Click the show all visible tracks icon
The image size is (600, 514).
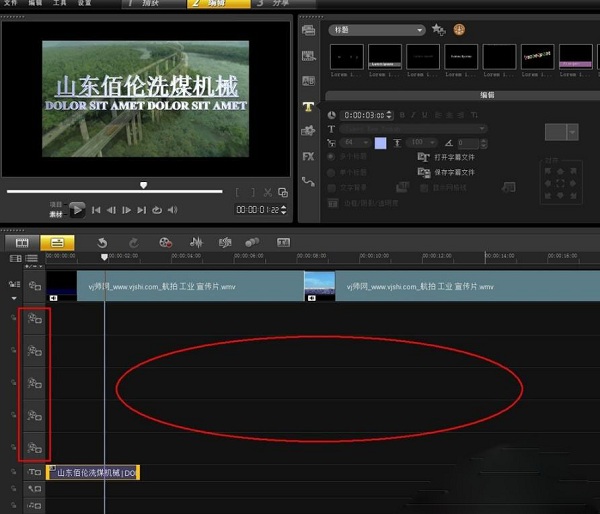15,259
